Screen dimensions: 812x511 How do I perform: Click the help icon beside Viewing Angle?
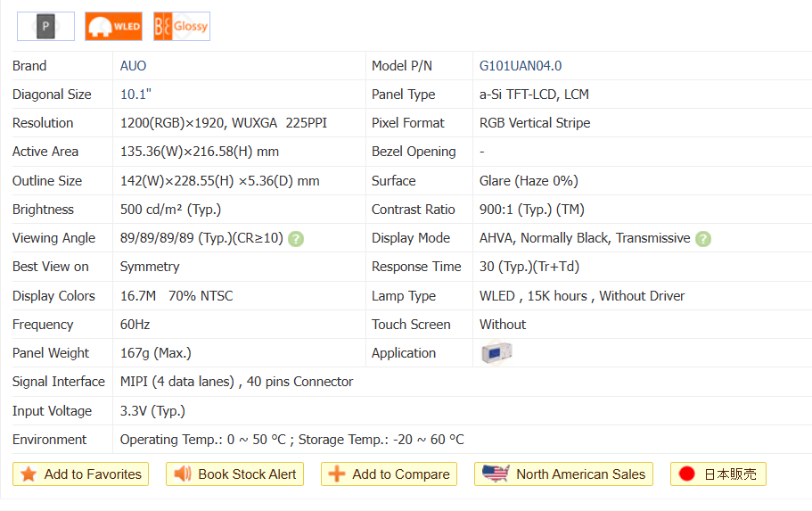296,238
